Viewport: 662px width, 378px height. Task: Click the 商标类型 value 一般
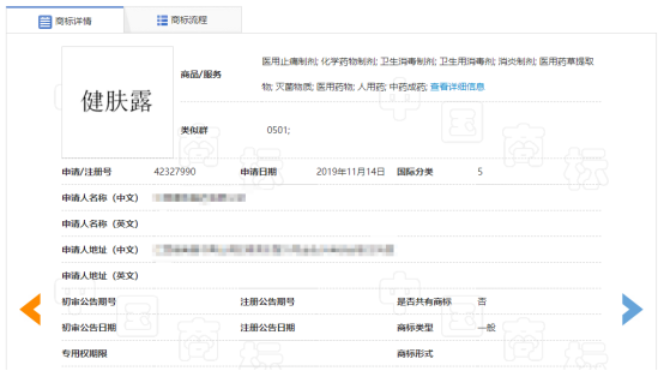[x=486, y=327]
